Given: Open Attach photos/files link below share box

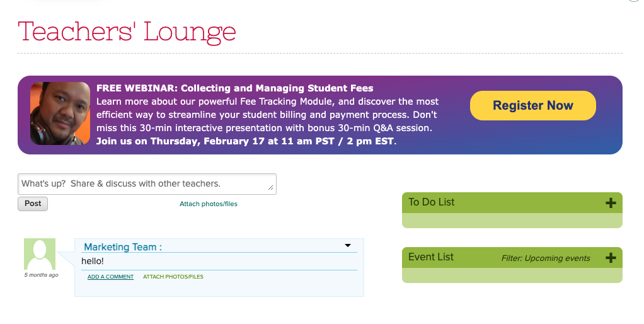Looking at the screenshot, I should [209, 204].
